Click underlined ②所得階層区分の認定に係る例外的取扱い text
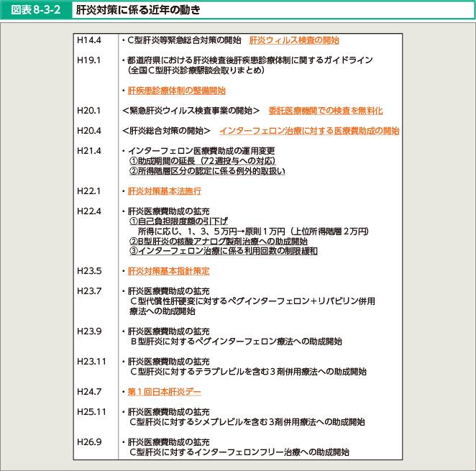 coord(207,171)
